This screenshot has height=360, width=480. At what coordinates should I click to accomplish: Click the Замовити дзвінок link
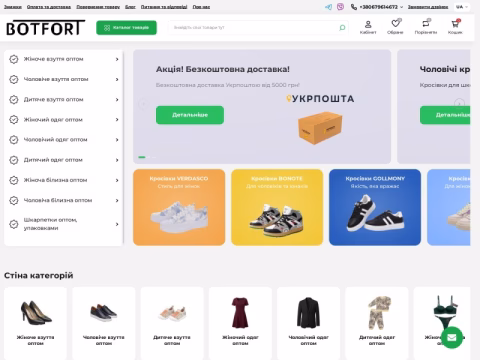pos(428,7)
